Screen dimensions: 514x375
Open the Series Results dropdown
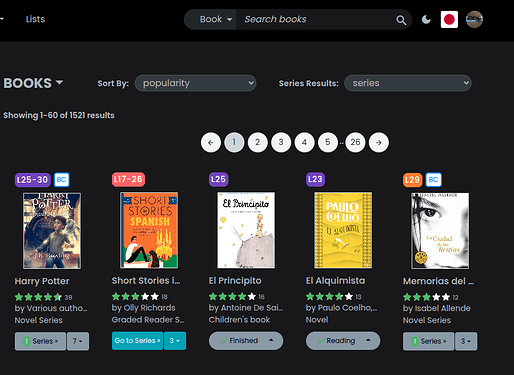(408, 83)
